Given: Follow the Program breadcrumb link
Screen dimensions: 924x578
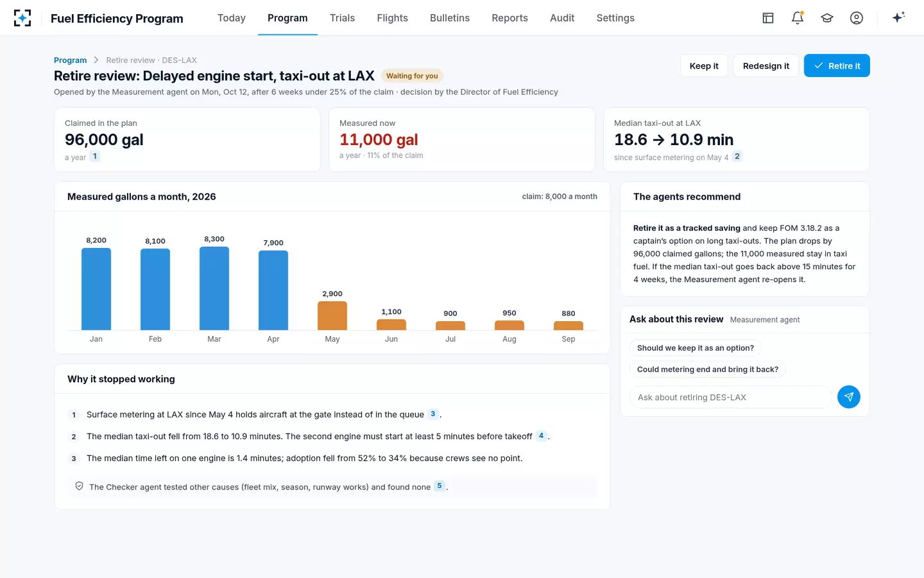Looking at the screenshot, I should click(x=70, y=60).
